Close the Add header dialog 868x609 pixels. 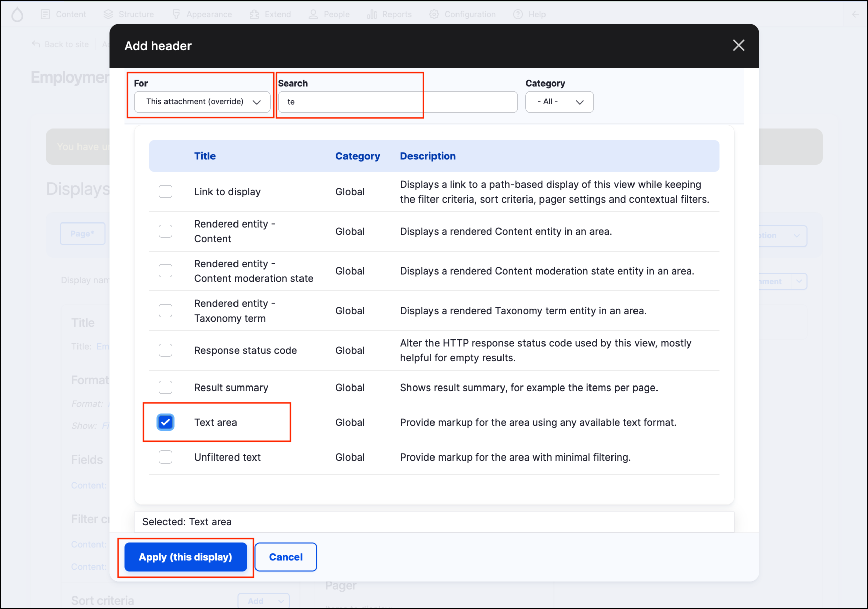739,45
